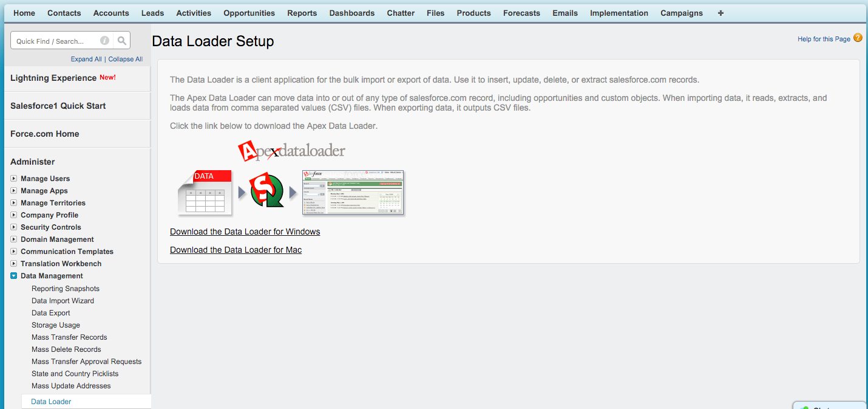Open the Leads tab

(153, 13)
